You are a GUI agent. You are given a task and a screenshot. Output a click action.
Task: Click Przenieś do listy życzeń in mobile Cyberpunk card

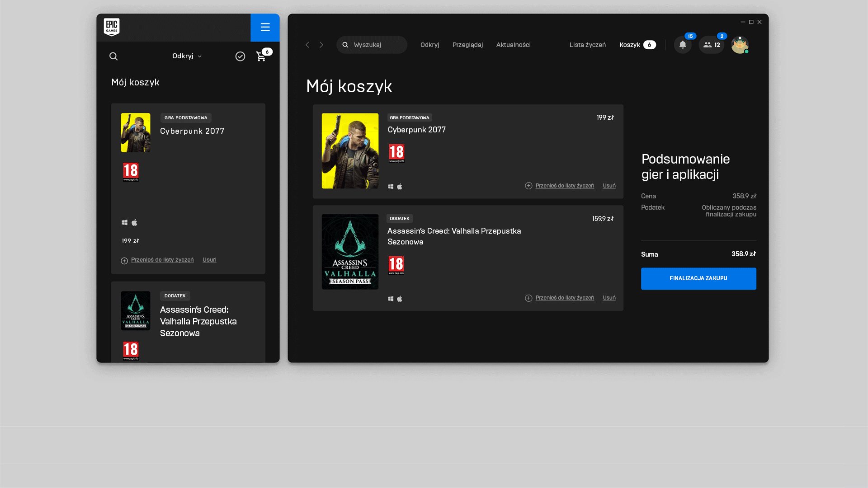(x=162, y=260)
